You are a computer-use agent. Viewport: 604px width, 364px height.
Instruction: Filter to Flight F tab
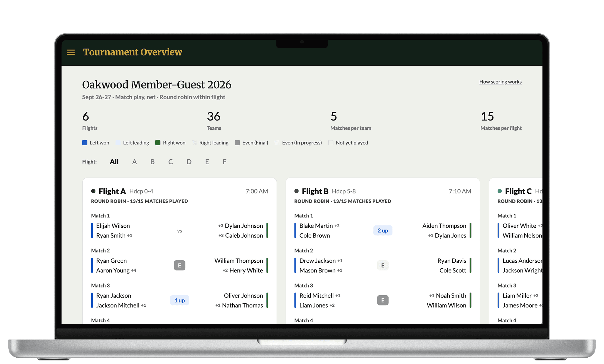(224, 162)
